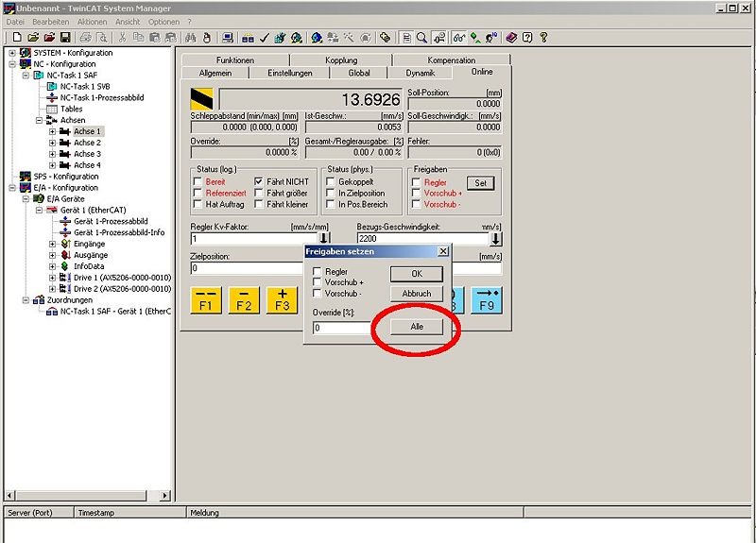The height and width of the screenshot is (543, 756).
Task: Click the yellow question mark toolbar icon
Action: coord(543,37)
